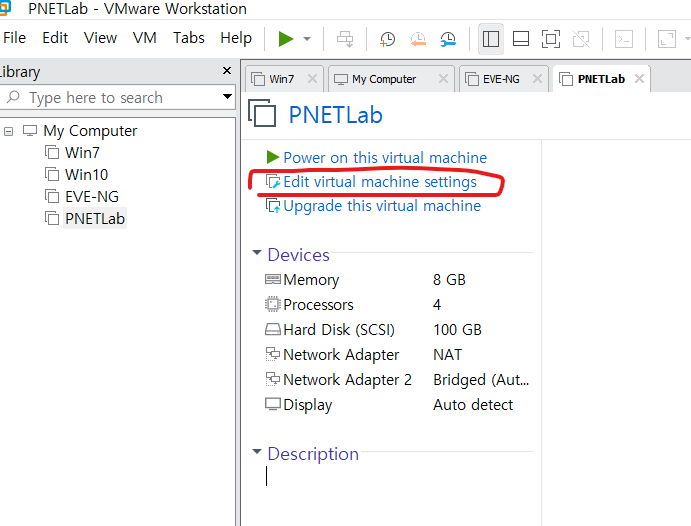Image resolution: width=691 pixels, height=526 pixels.
Task: Click Edit virtual machine settings link
Action: pyautogui.click(x=380, y=182)
